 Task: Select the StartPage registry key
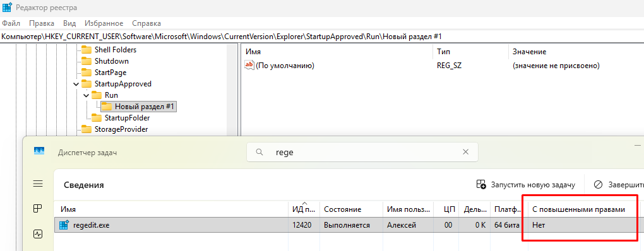click(110, 73)
